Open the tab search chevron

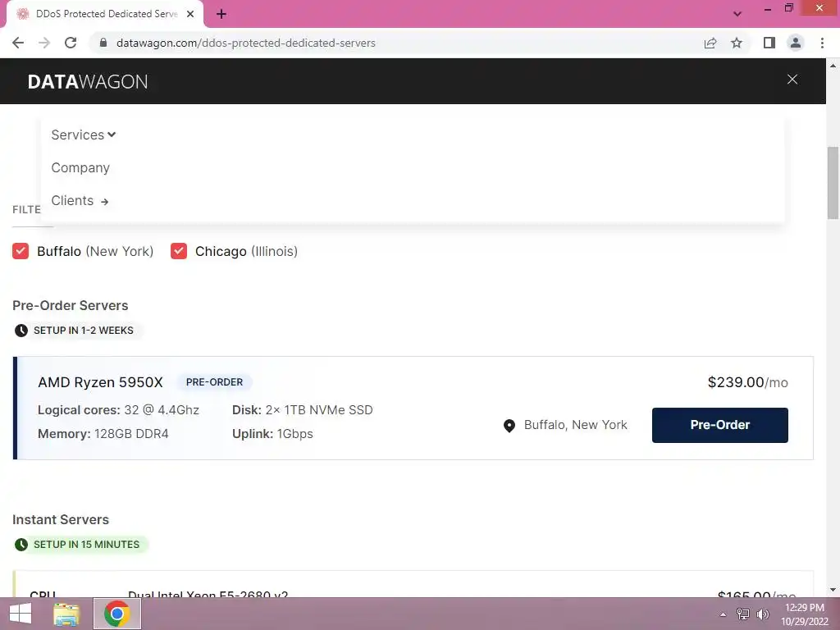pyautogui.click(x=737, y=14)
